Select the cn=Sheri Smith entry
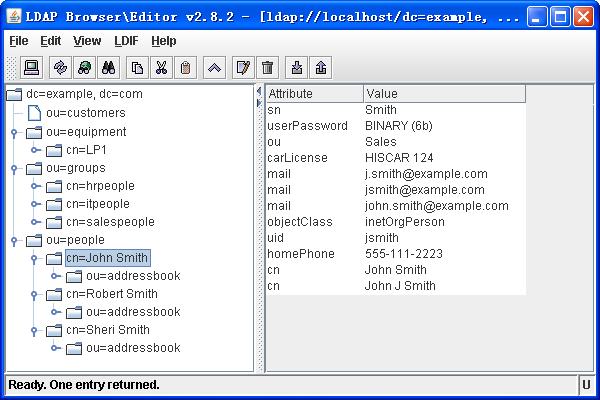This screenshot has height=400, width=600. pyautogui.click(x=107, y=330)
